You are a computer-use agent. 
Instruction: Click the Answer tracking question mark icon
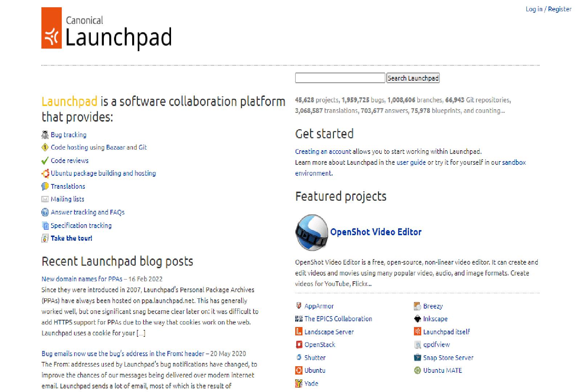click(45, 212)
